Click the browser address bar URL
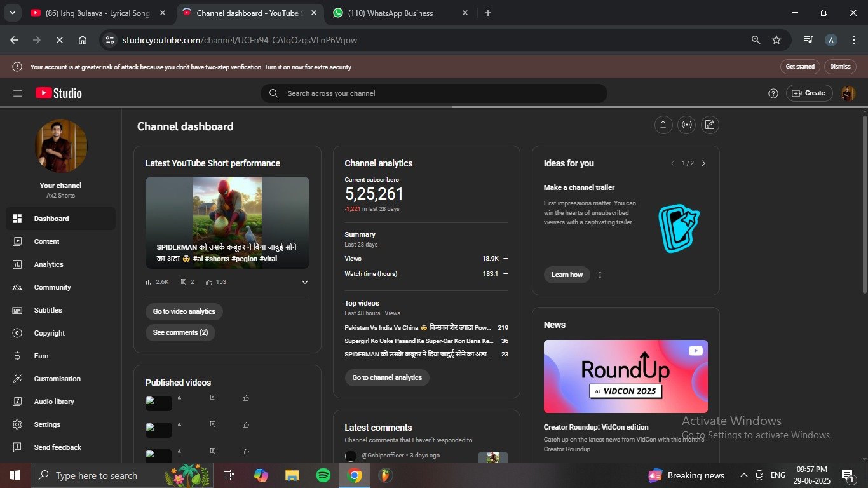The width and height of the screenshot is (868, 488). coord(240,40)
